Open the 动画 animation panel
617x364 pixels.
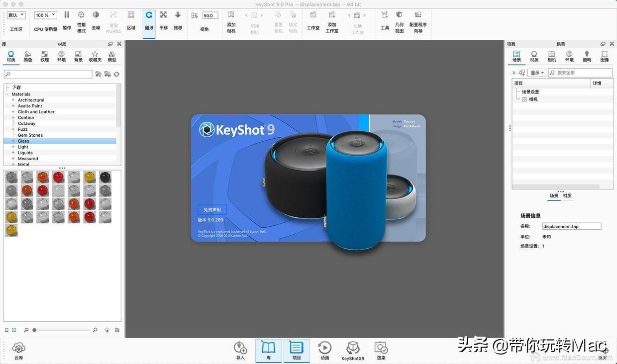(325, 351)
